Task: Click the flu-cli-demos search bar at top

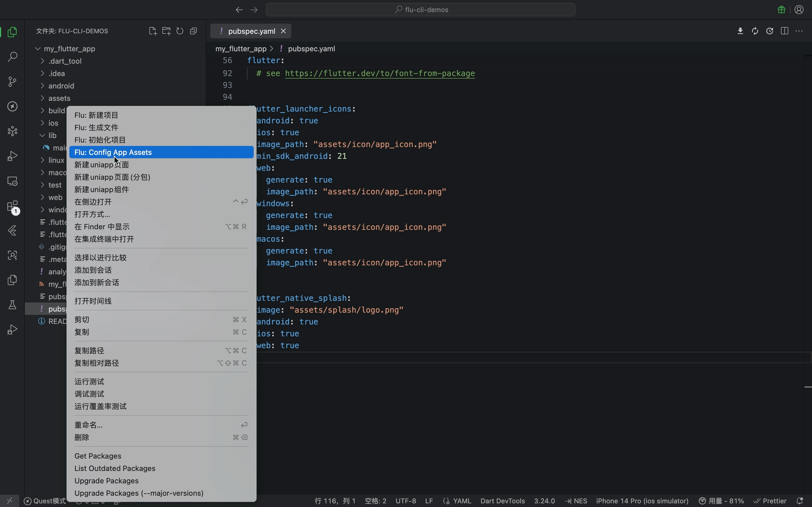Action: coord(421,9)
